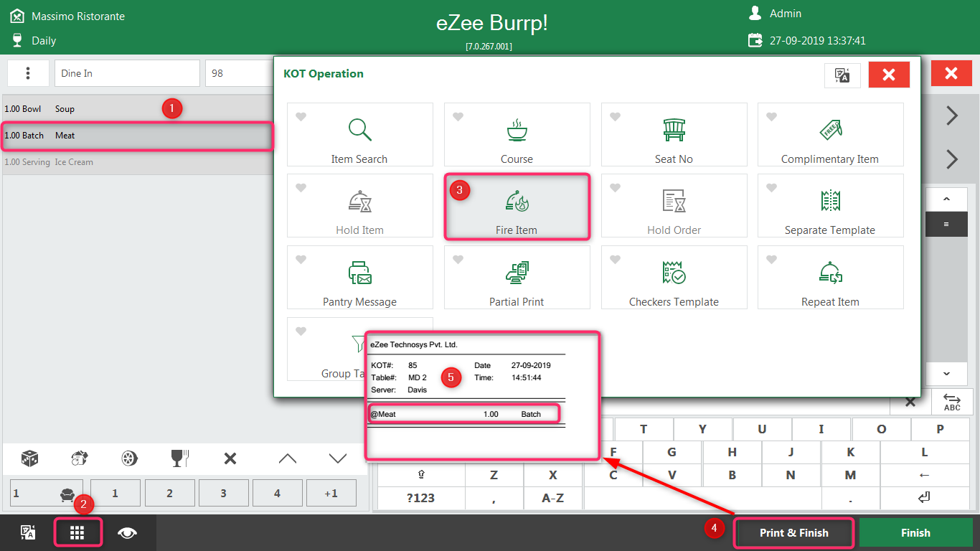The image size is (980, 551).
Task: Click the Admin user icon
Action: click(755, 13)
